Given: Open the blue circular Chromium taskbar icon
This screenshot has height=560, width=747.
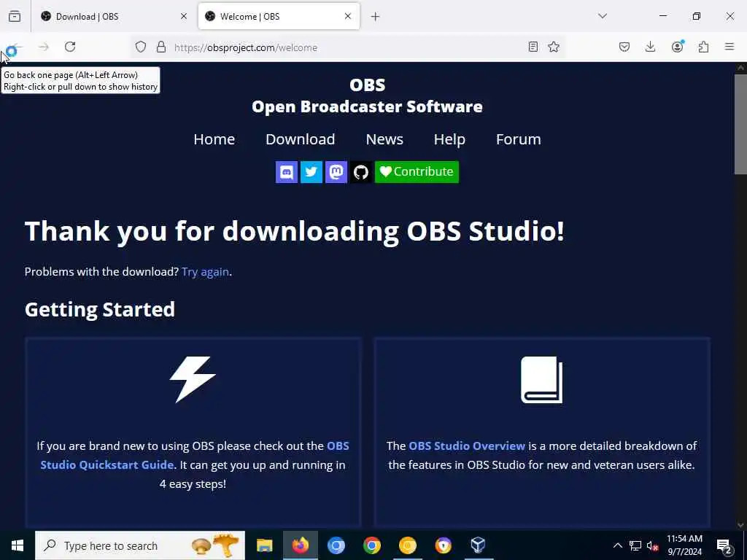Looking at the screenshot, I should (x=336, y=545).
